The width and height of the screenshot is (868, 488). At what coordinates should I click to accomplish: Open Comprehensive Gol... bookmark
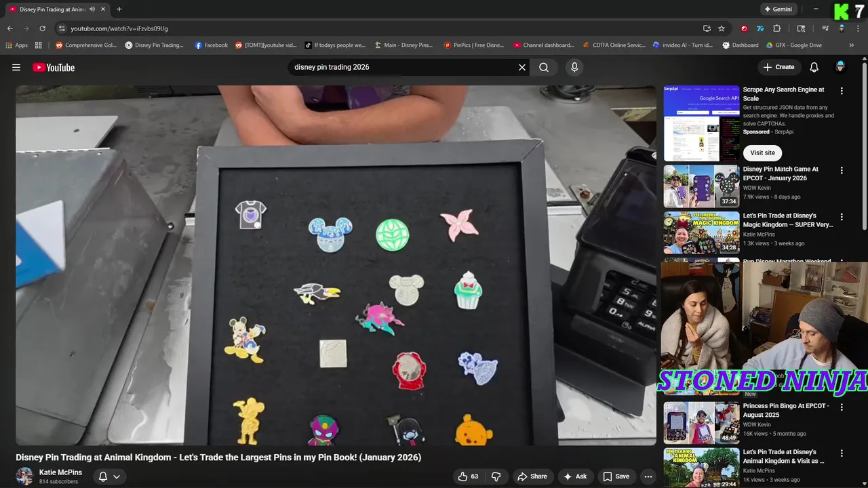pos(86,45)
